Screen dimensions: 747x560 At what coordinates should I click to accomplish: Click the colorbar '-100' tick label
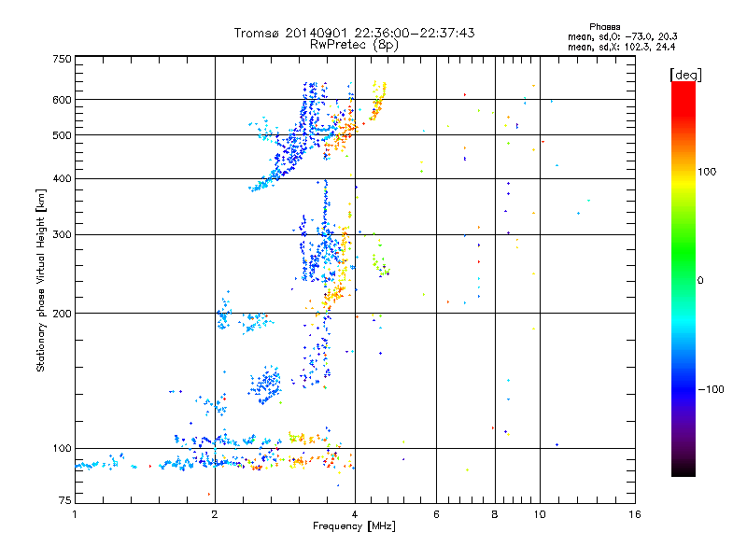click(x=711, y=389)
